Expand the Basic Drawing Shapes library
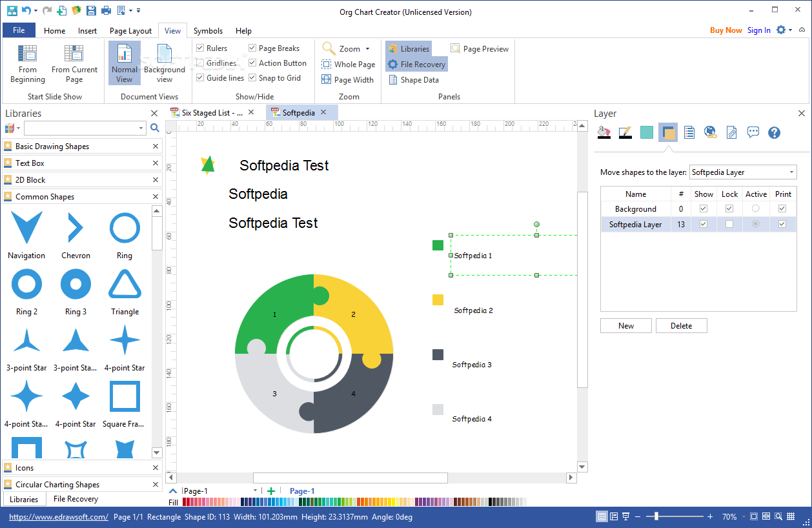The height and width of the screenshot is (528, 812). [x=52, y=147]
